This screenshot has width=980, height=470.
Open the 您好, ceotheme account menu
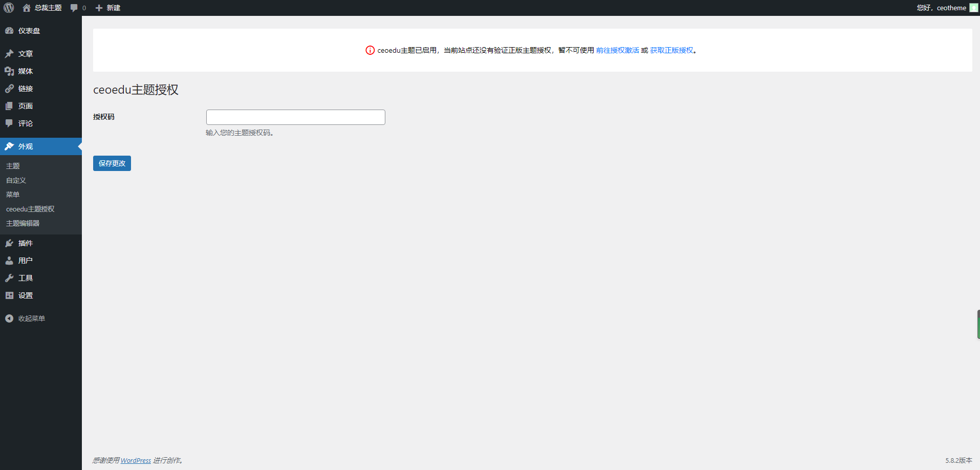(947, 8)
